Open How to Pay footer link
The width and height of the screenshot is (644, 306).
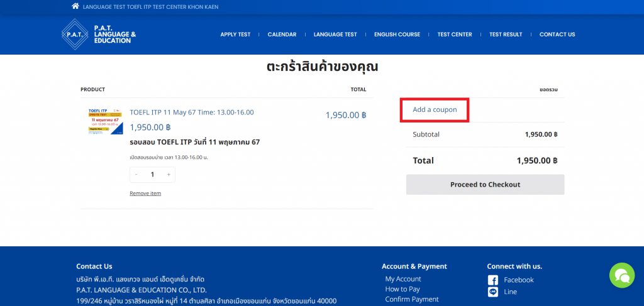402,289
